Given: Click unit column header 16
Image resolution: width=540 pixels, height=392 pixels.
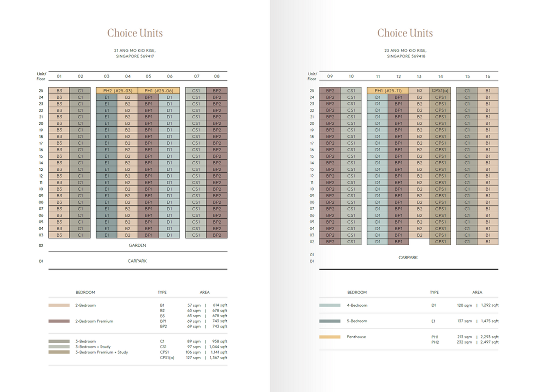Looking at the screenshot, I should tap(487, 76).
